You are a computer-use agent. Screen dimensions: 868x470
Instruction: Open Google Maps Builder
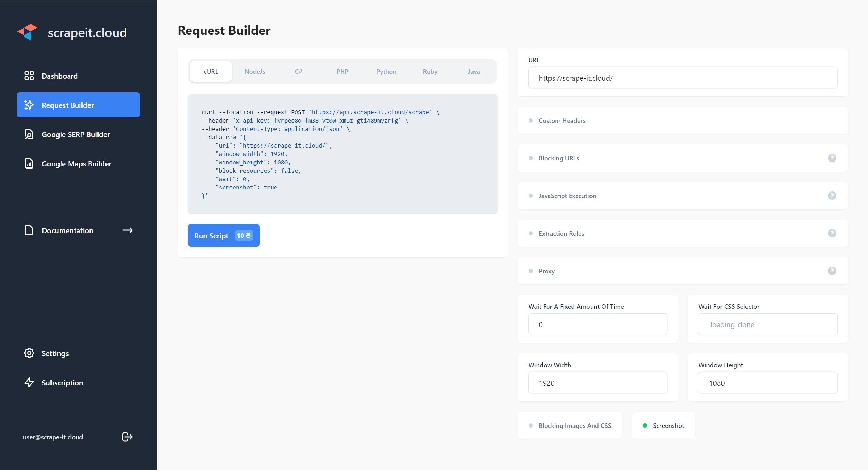(78, 164)
